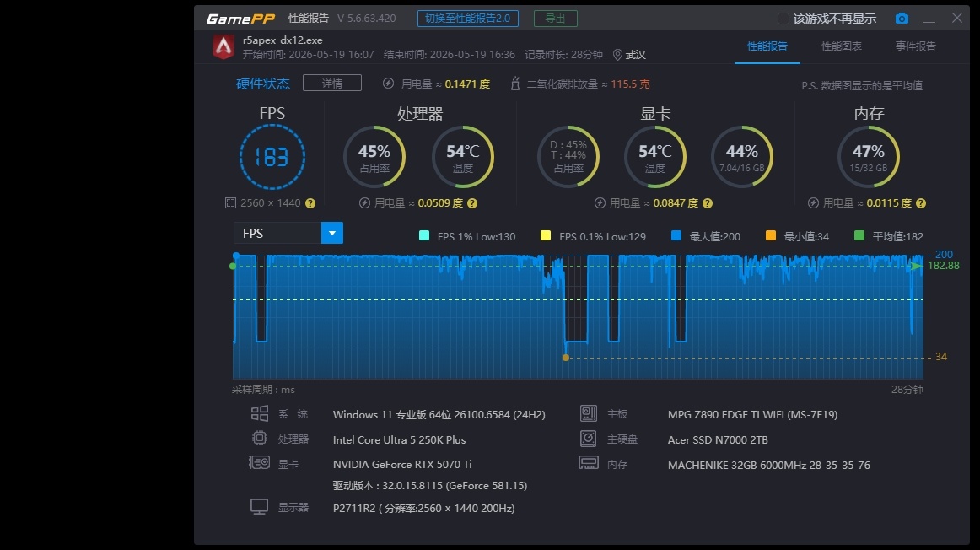Image resolution: width=980 pixels, height=550 pixels.
Task: Click the carbon dioxide emission icon
Action: pyautogui.click(x=515, y=84)
